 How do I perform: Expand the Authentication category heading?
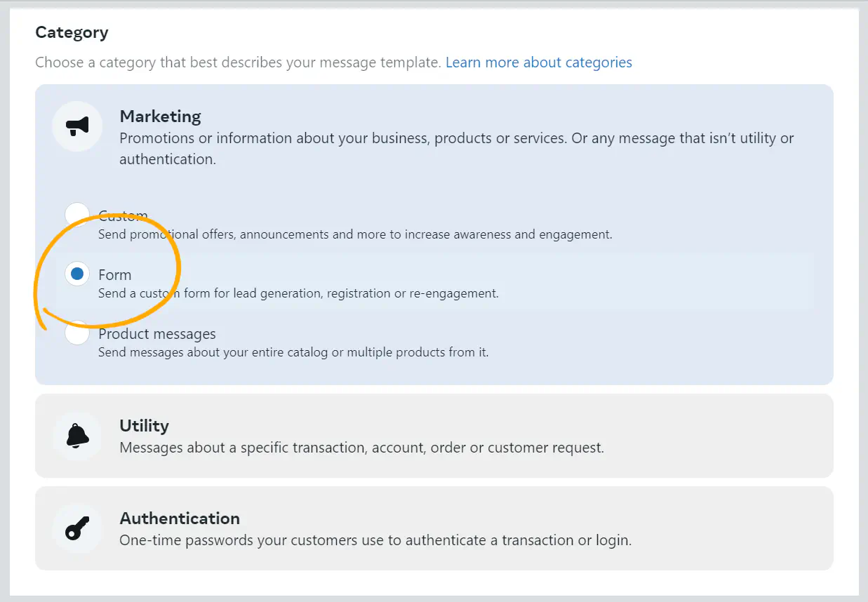(x=180, y=519)
